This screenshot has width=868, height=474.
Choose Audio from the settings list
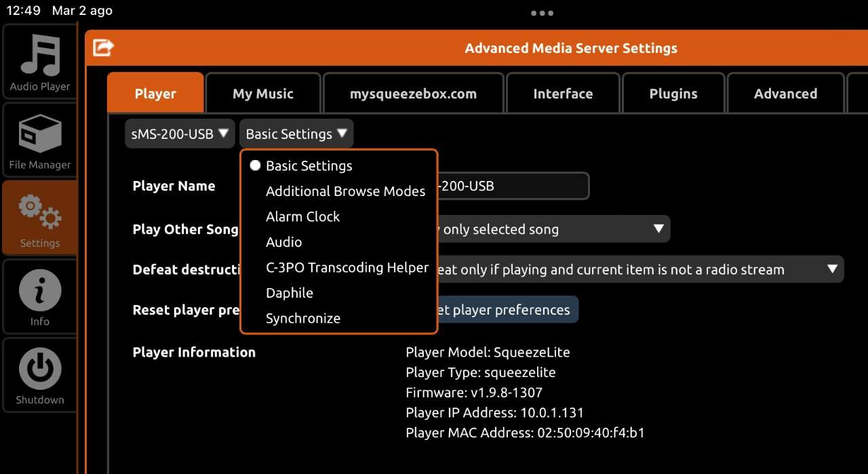[283, 242]
